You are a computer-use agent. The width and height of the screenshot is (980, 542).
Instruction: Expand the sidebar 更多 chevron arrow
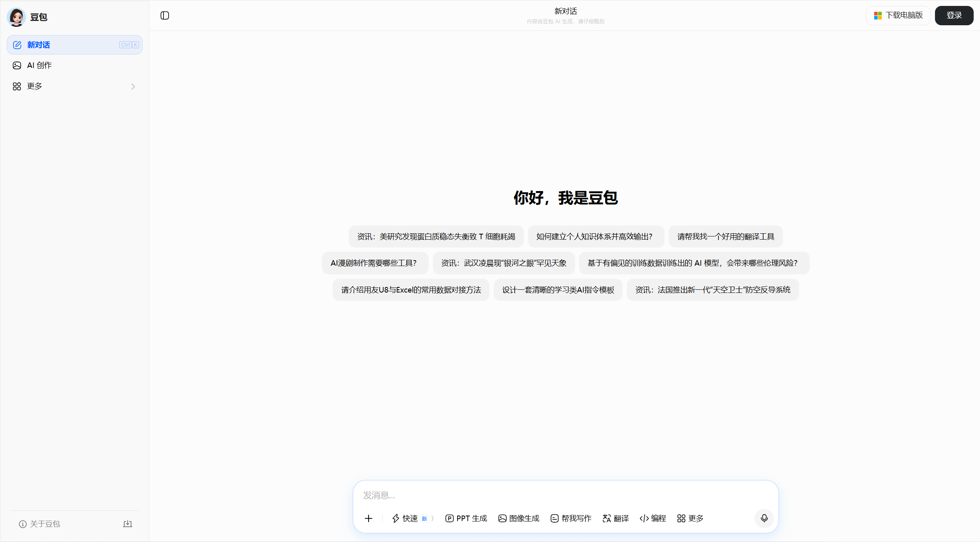pyautogui.click(x=133, y=86)
